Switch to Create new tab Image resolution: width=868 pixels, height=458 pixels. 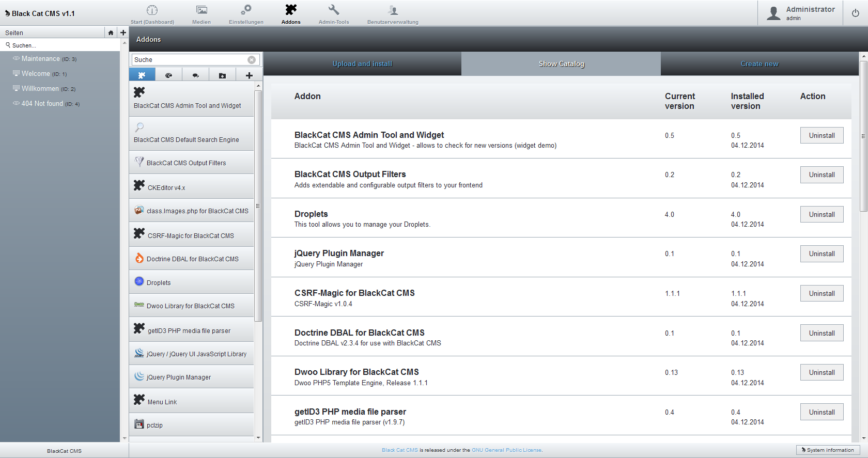pyautogui.click(x=760, y=64)
